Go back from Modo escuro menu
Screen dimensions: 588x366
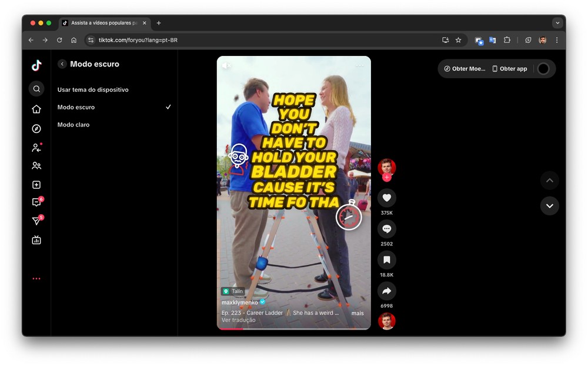pos(62,64)
